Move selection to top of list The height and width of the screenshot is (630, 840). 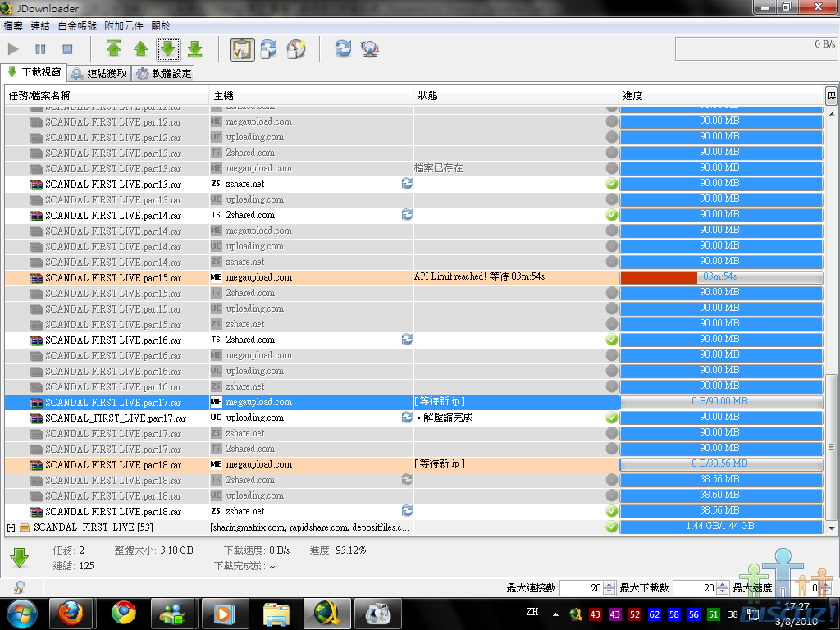[x=113, y=48]
